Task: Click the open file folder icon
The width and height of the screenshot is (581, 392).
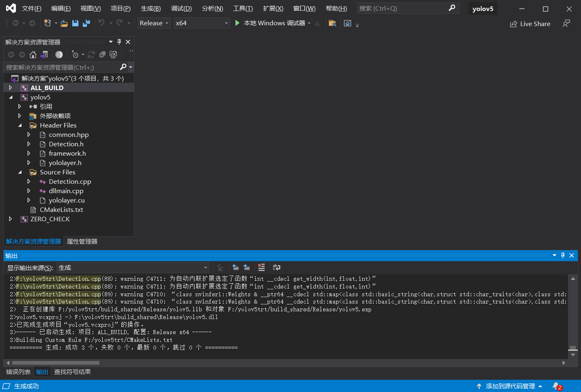Action: [64, 23]
